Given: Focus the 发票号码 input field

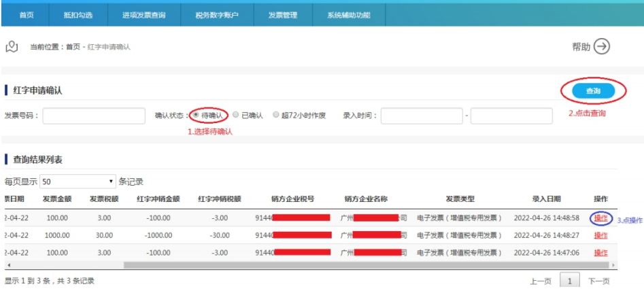Looking at the screenshot, I should coord(94,116).
